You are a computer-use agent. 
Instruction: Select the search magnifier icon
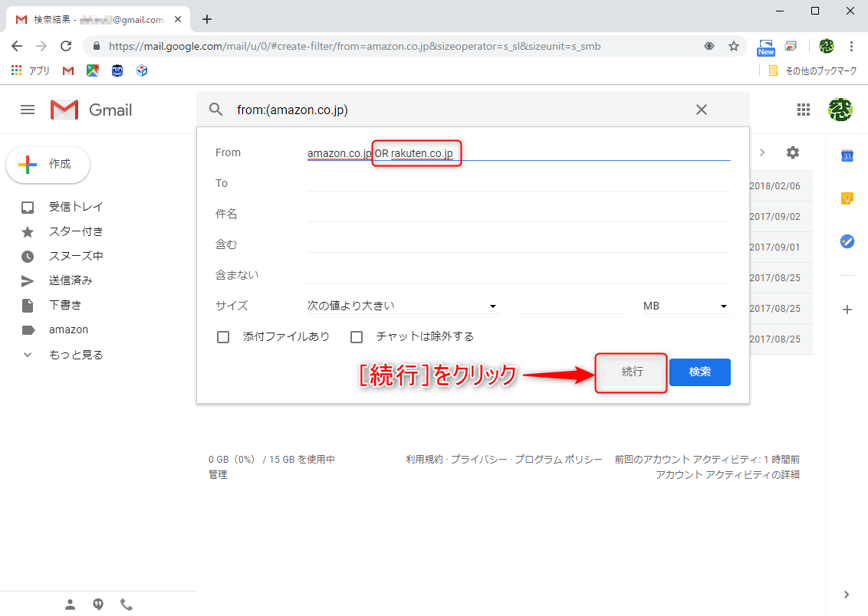(215, 110)
